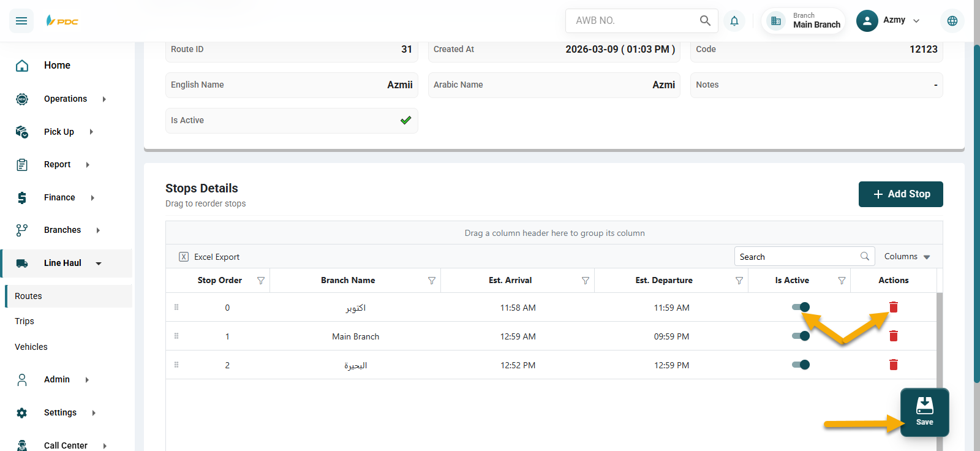This screenshot has width=980, height=451.
Task: Click the Branches fork icon
Action: [x=22, y=230]
